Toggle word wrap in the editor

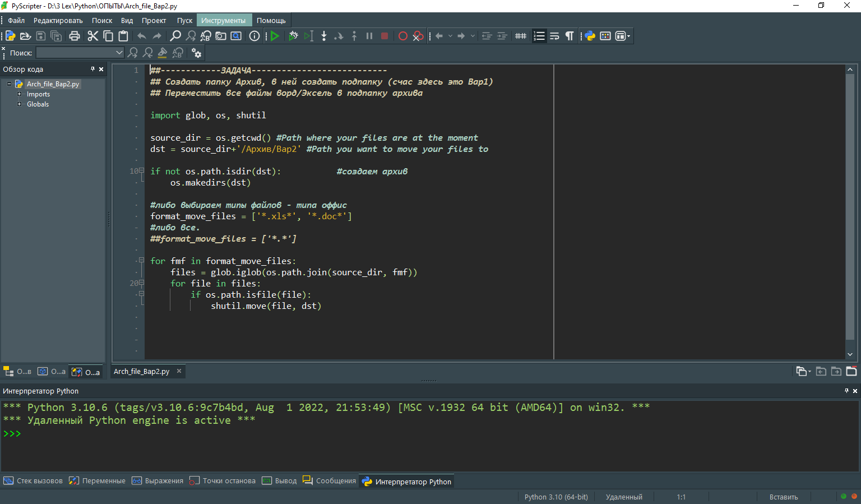point(554,36)
